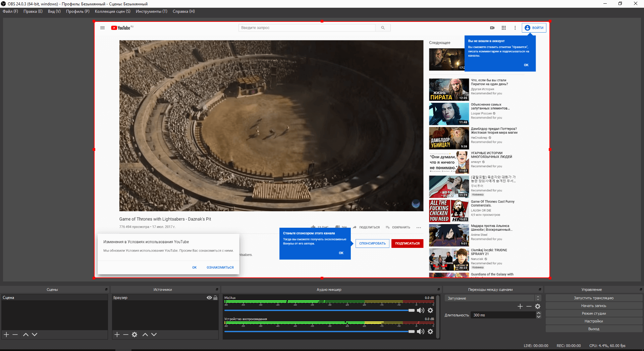This screenshot has height=351, width=644.
Task: Move source up in Sources panel
Action: coord(145,335)
